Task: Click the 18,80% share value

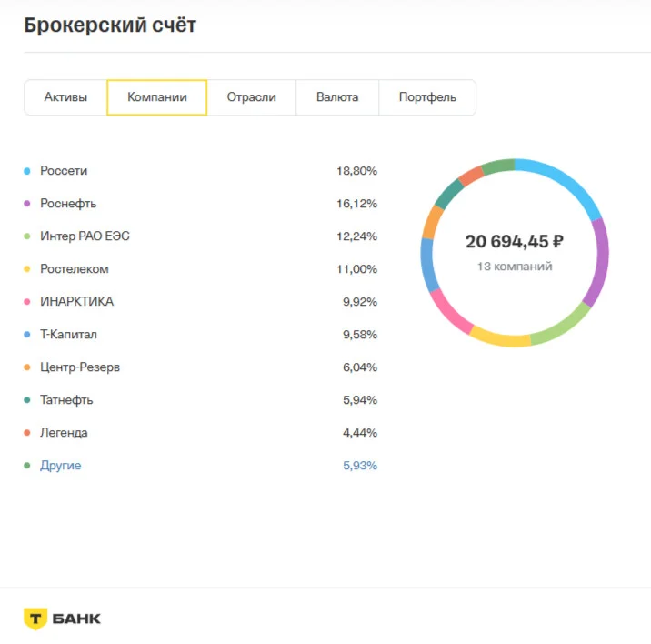Action: [x=356, y=171]
